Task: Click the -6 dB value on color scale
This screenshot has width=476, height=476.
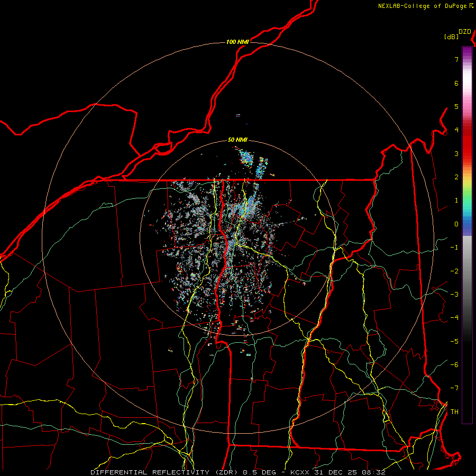Action: coord(454,365)
